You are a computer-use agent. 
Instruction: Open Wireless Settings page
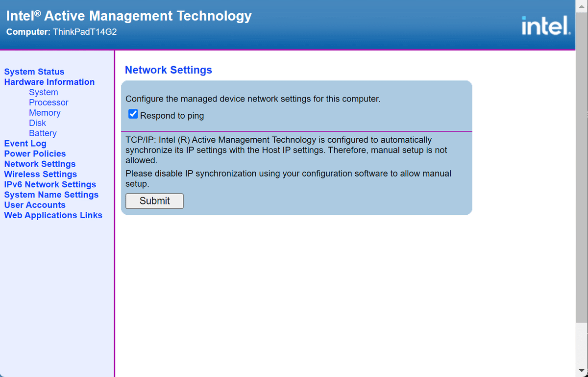point(41,175)
